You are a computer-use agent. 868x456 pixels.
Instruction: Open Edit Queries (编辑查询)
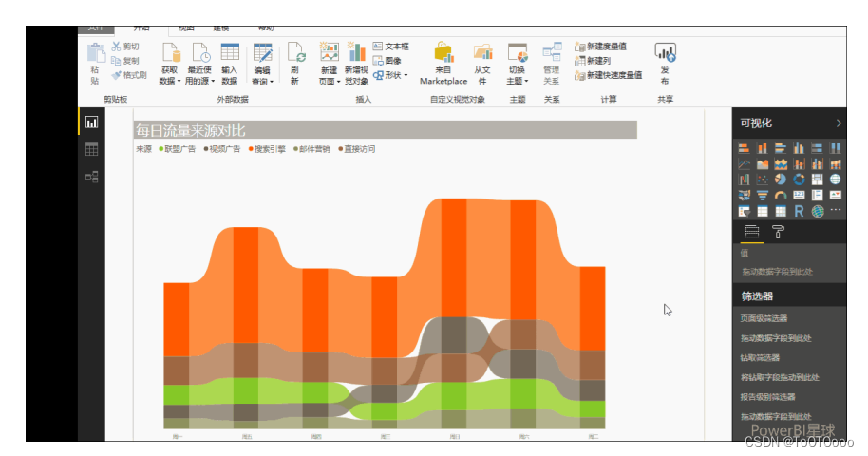pyautogui.click(x=262, y=63)
